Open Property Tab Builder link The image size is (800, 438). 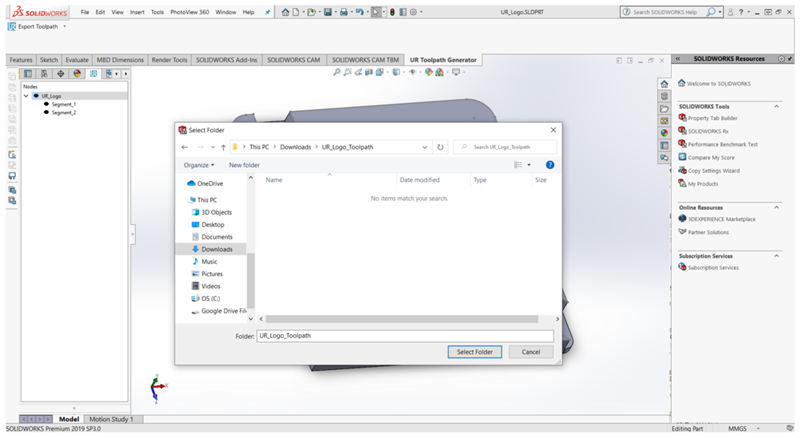(712, 118)
